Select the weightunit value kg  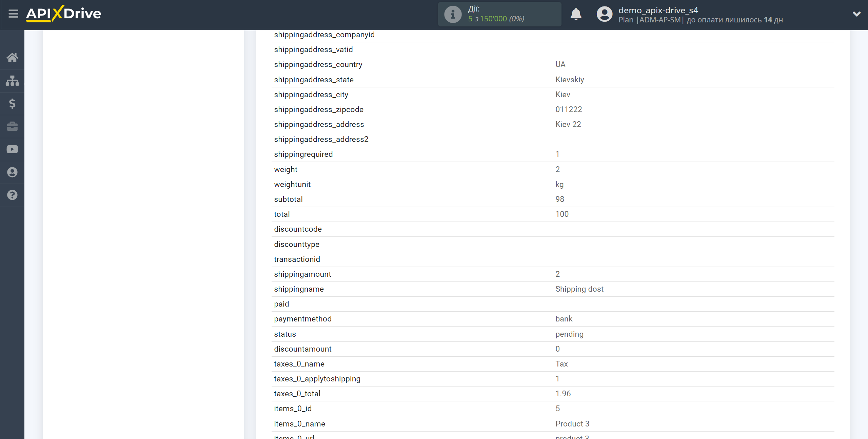[559, 184]
